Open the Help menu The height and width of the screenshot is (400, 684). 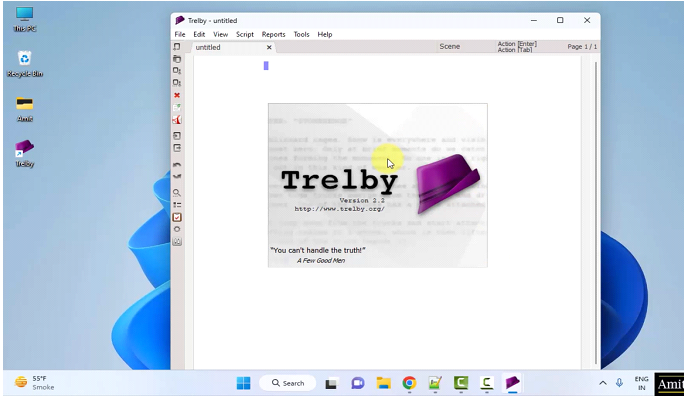click(325, 34)
